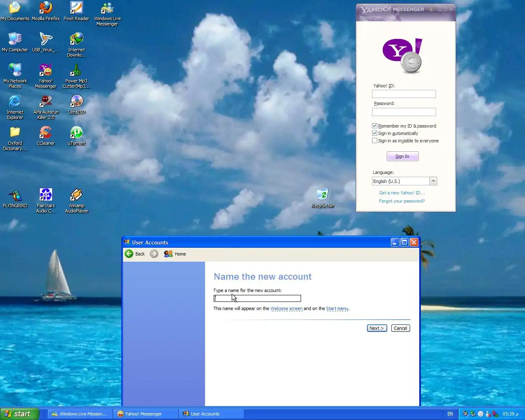This screenshot has width=525, height=420.
Task: Click the new account name field
Action: (257, 299)
